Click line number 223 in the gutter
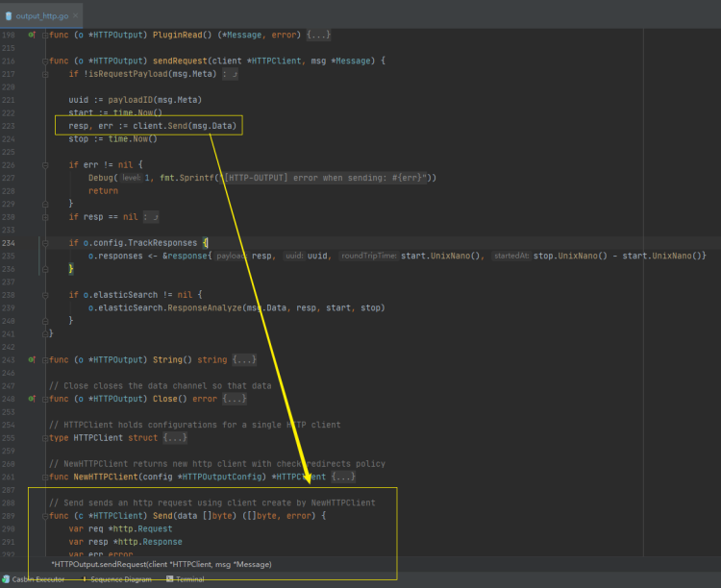 coord(9,126)
